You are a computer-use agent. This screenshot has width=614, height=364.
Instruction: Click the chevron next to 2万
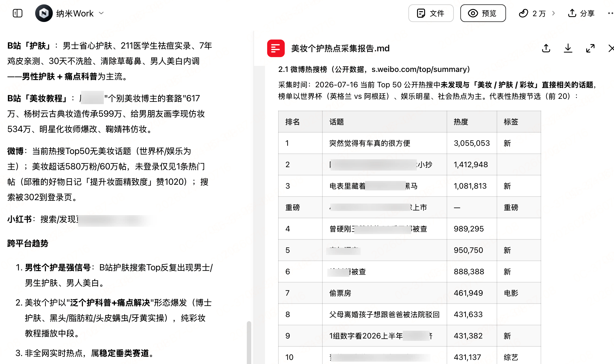tap(553, 13)
